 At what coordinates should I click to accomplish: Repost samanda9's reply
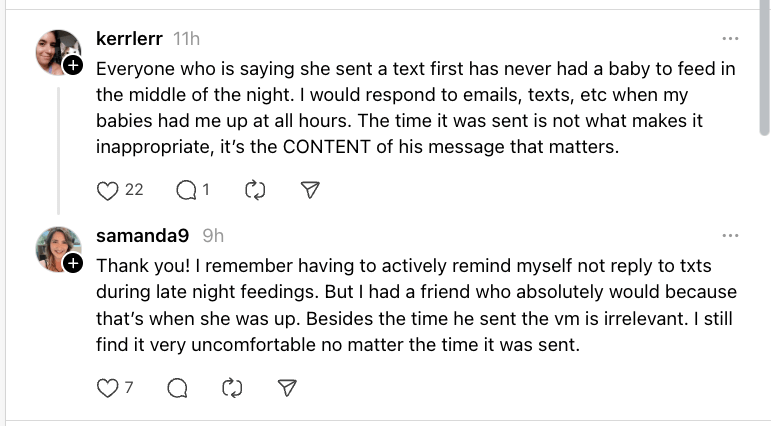(x=232, y=388)
